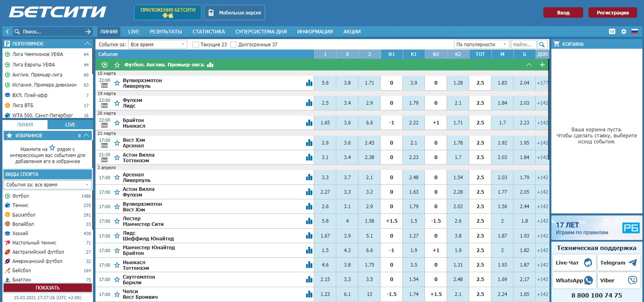Viewport: 644px width, 302px height.
Task: Open sidebar События за: все время dropdown
Action: point(48,185)
